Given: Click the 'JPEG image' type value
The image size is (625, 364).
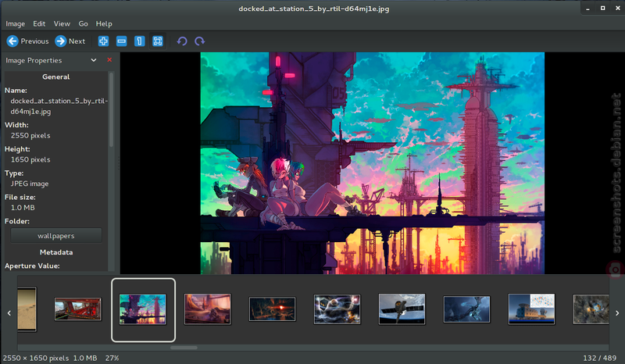Looking at the screenshot, I should 30,184.
